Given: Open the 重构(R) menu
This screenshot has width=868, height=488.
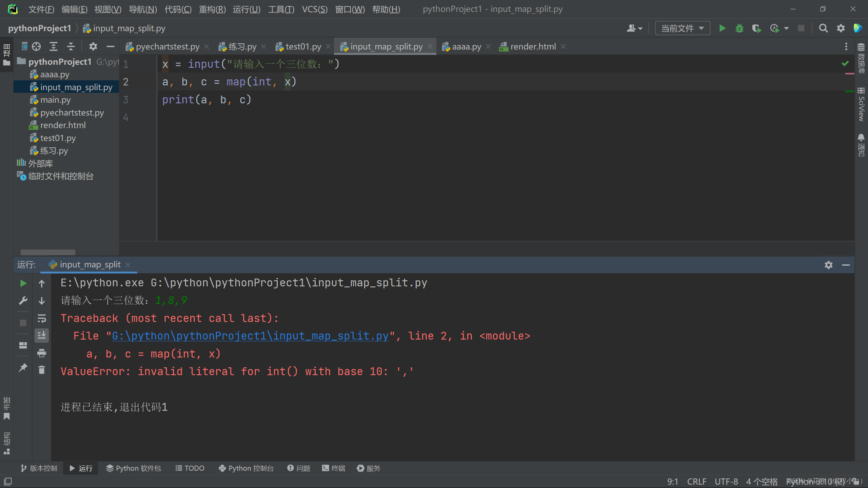Looking at the screenshot, I should point(212,9).
